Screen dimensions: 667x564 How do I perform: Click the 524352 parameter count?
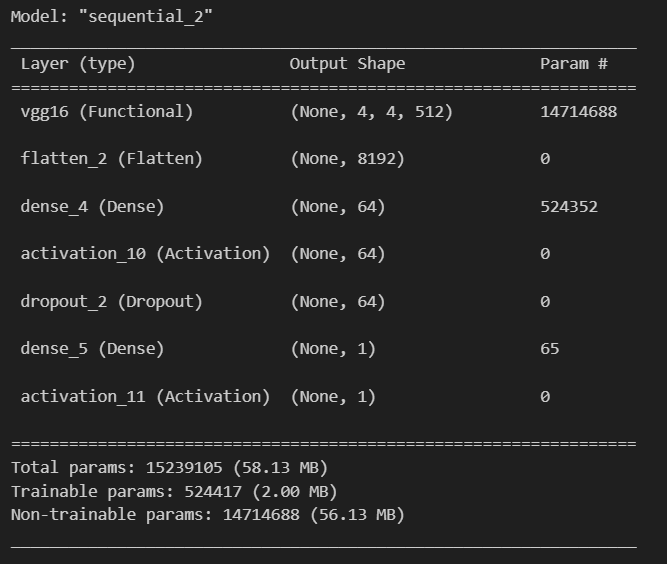pos(569,207)
